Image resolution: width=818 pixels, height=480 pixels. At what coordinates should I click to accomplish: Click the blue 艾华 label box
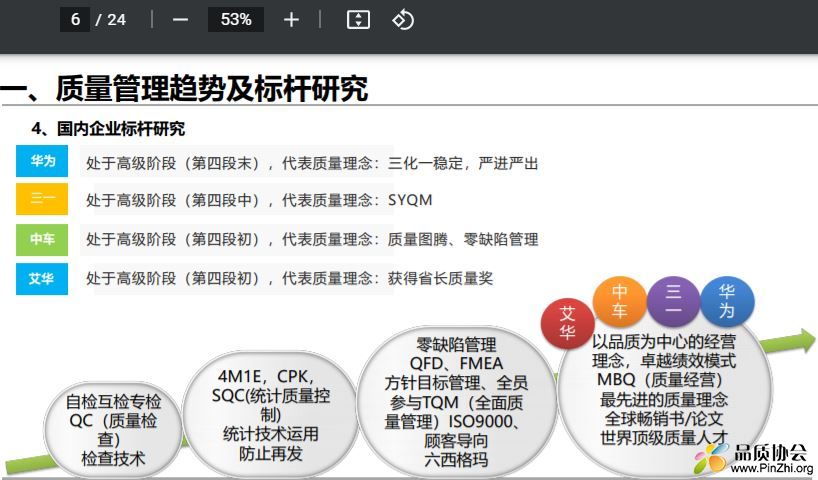[42, 279]
